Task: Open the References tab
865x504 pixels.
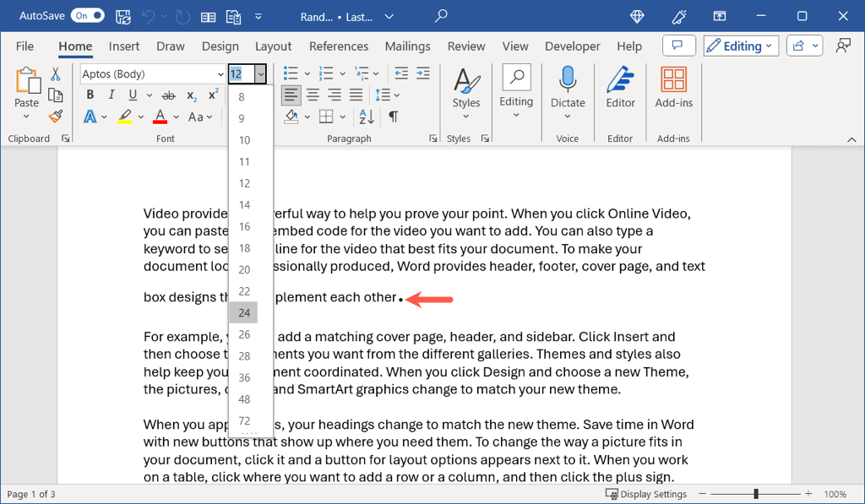Action: [338, 46]
